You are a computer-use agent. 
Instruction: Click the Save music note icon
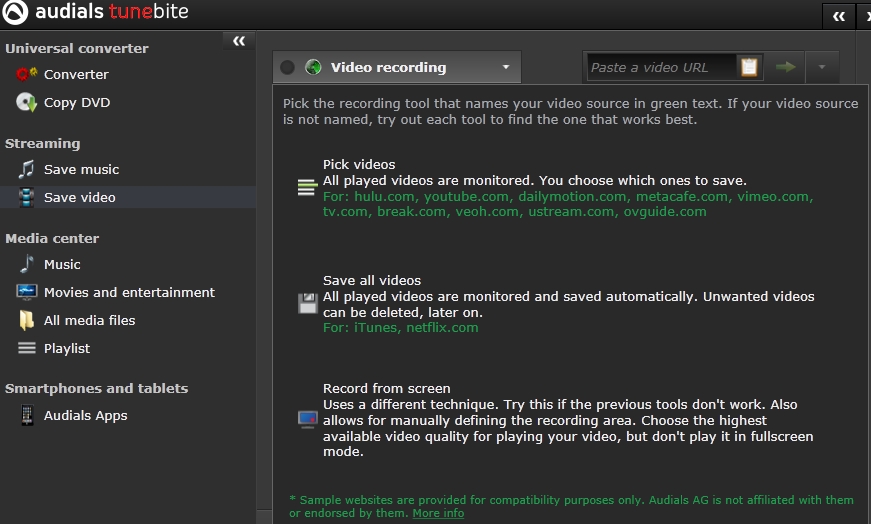pyautogui.click(x=26, y=169)
